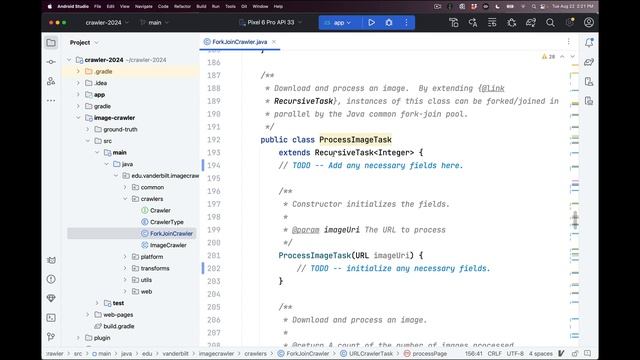Screen dimensions: 640x360
Task: Toggle read-only lock in status bar
Action: 575,353
